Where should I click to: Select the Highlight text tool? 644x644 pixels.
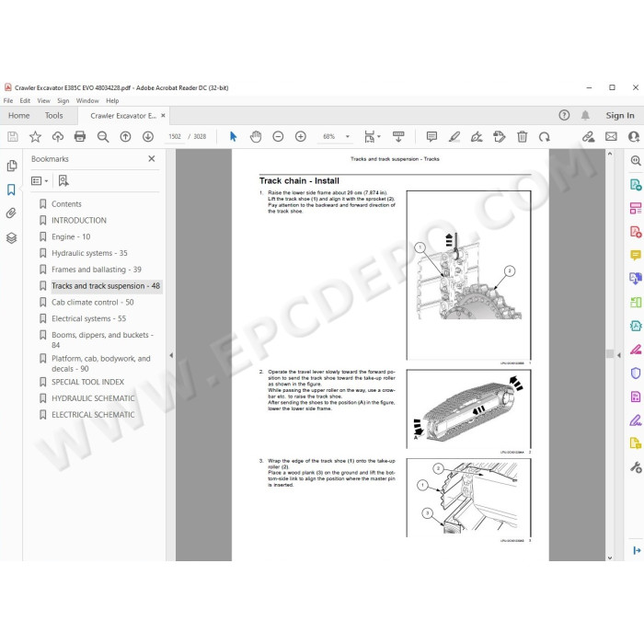454,136
